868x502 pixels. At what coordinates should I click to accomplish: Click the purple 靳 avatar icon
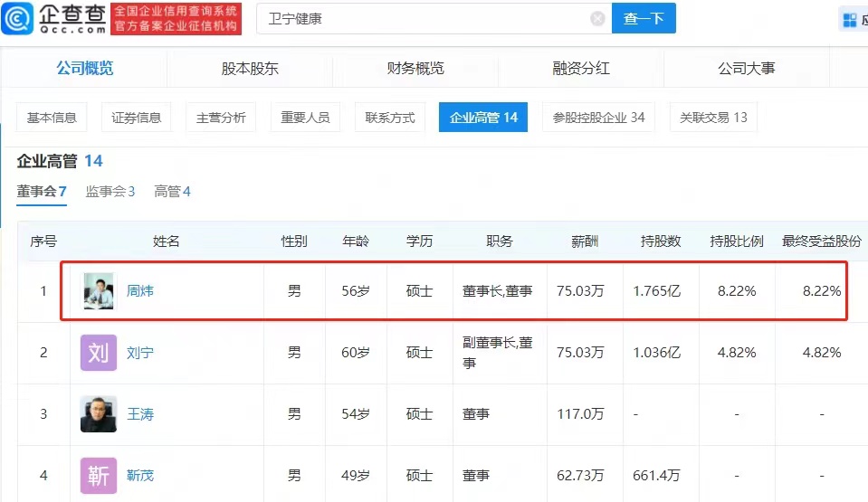(x=99, y=475)
